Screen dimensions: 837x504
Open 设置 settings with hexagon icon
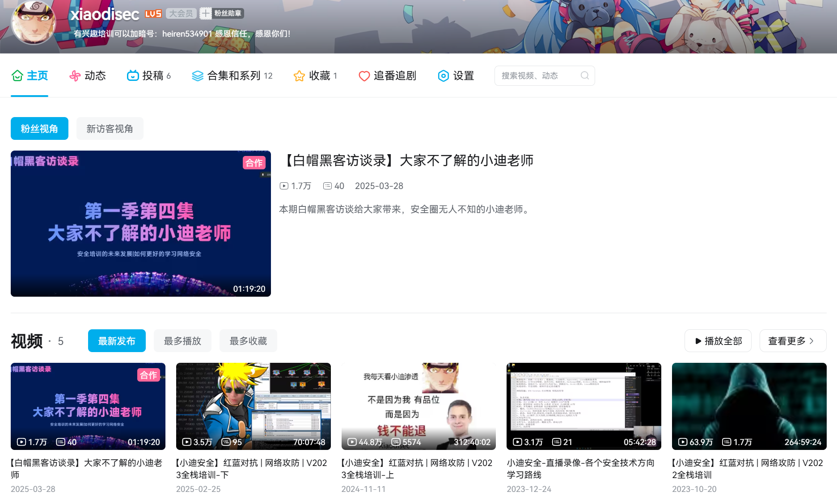(456, 76)
